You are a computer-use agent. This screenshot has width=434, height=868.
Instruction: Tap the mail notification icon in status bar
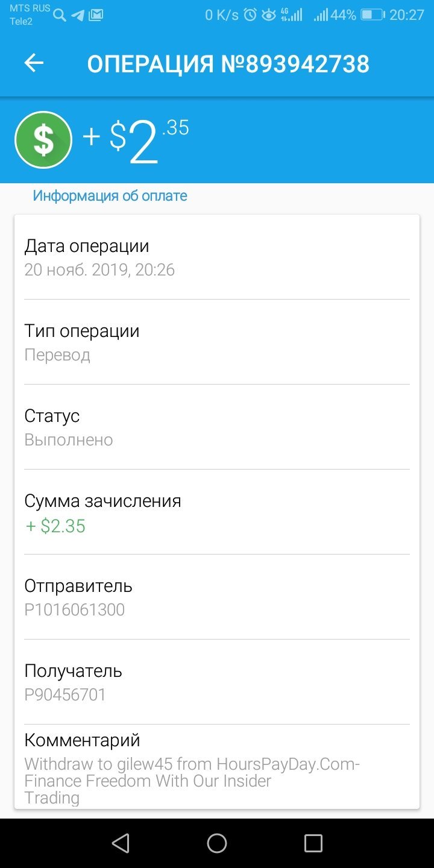pyautogui.click(x=96, y=15)
